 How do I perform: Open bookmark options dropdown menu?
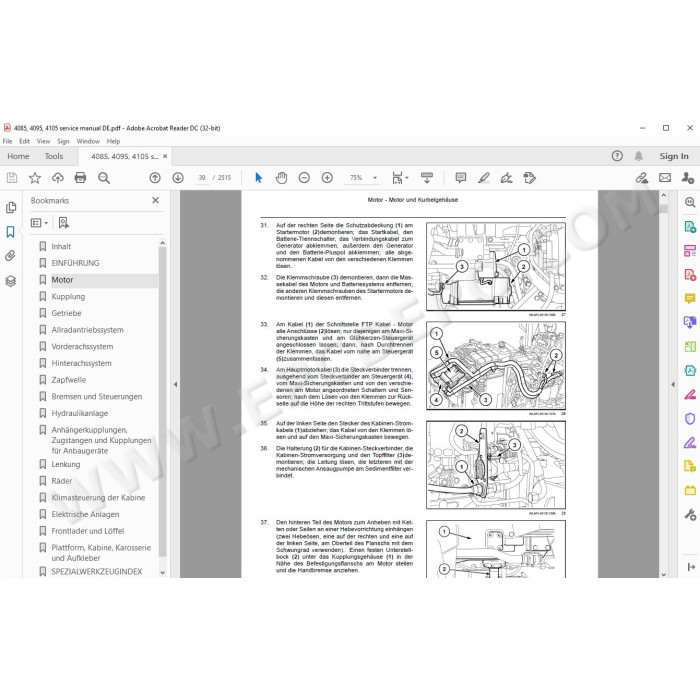pos(39,223)
